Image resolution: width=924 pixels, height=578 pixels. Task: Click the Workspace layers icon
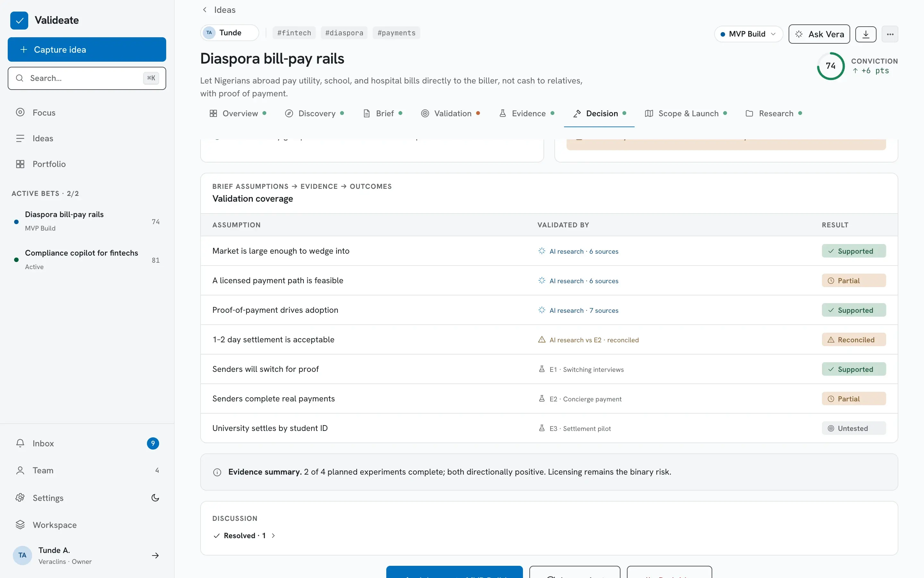point(20,525)
